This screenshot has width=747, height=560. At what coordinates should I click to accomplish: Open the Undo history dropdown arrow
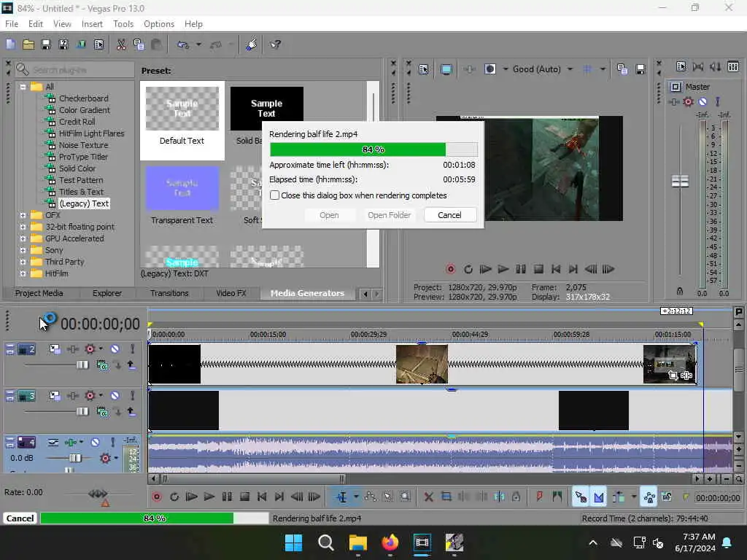point(198,44)
